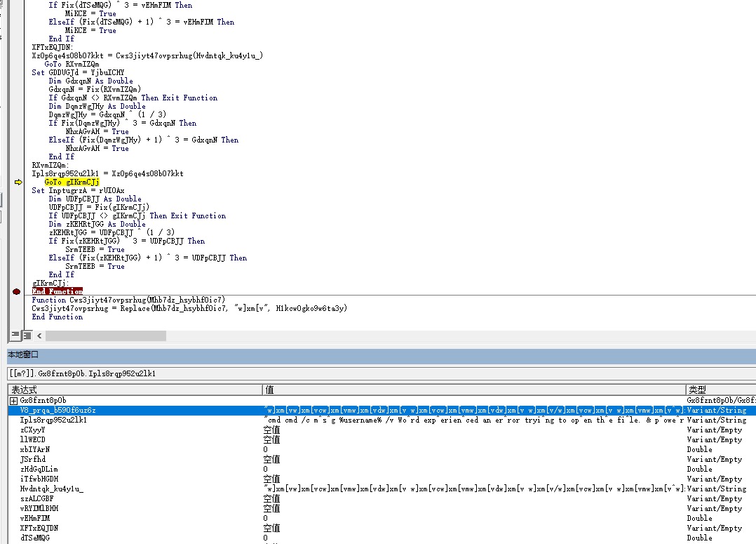Image resolution: width=756 pixels, height=544 pixels.
Task: Click the Dim zKEHRtJGG As Double line
Action: (x=97, y=224)
